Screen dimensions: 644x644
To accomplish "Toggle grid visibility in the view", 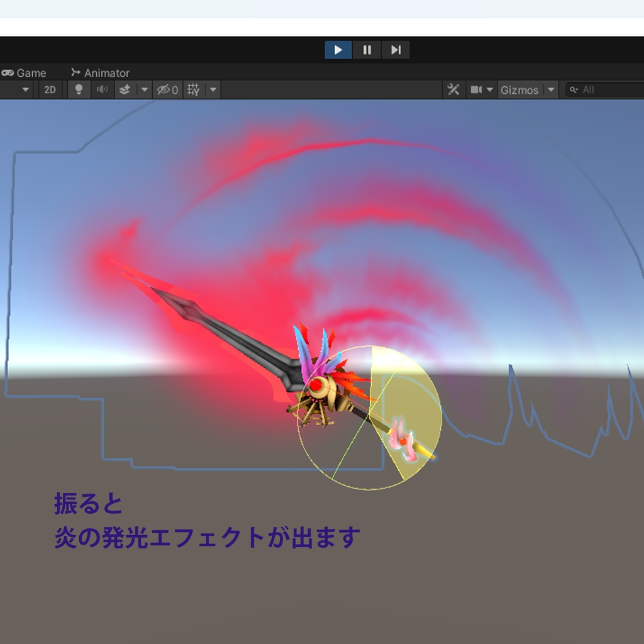I will [193, 89].
